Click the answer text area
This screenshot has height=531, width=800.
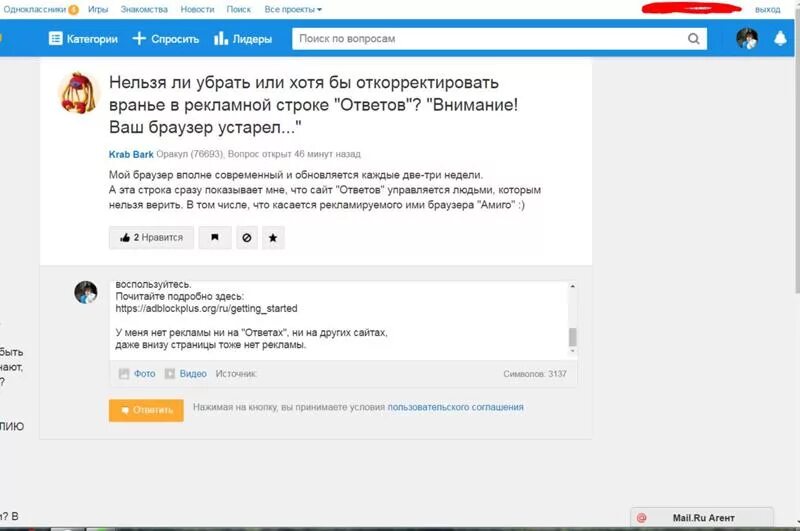pos(339,320)
